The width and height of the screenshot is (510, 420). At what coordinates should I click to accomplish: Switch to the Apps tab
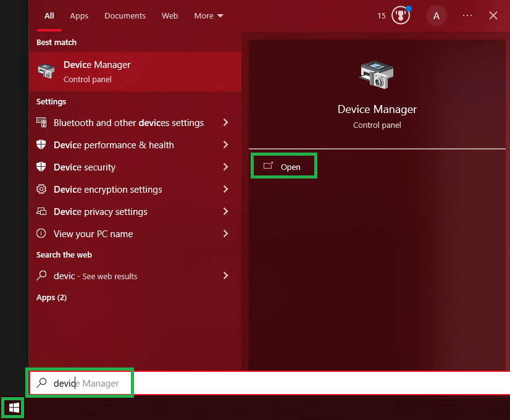pos(79,16)
